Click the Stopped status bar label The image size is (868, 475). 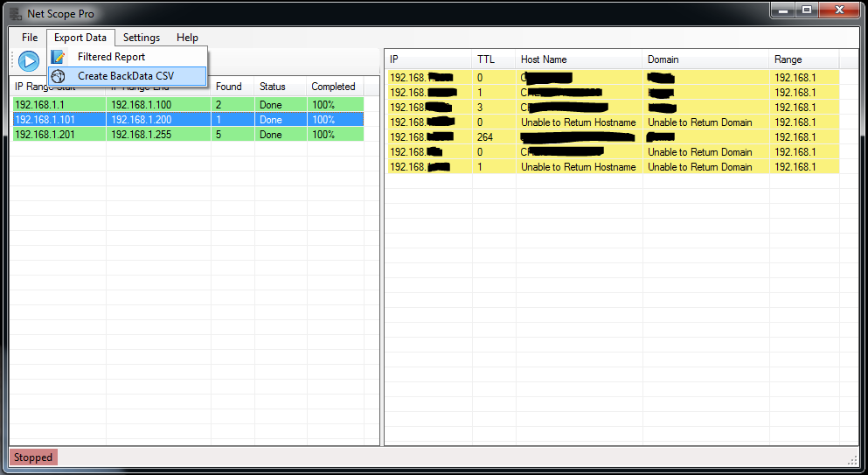coord(33,458)
